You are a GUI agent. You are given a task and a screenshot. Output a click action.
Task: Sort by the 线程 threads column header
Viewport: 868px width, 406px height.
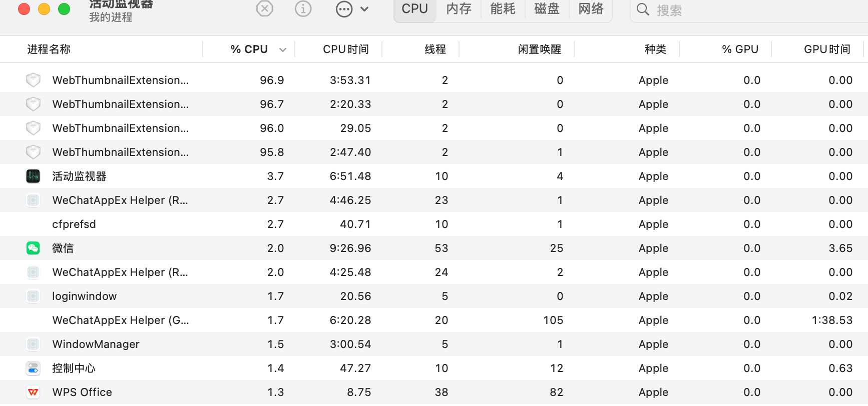click(435, 49)
